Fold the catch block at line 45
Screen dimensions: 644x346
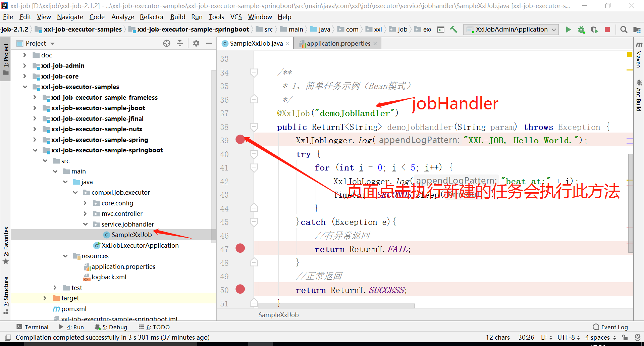click(254, 222)
